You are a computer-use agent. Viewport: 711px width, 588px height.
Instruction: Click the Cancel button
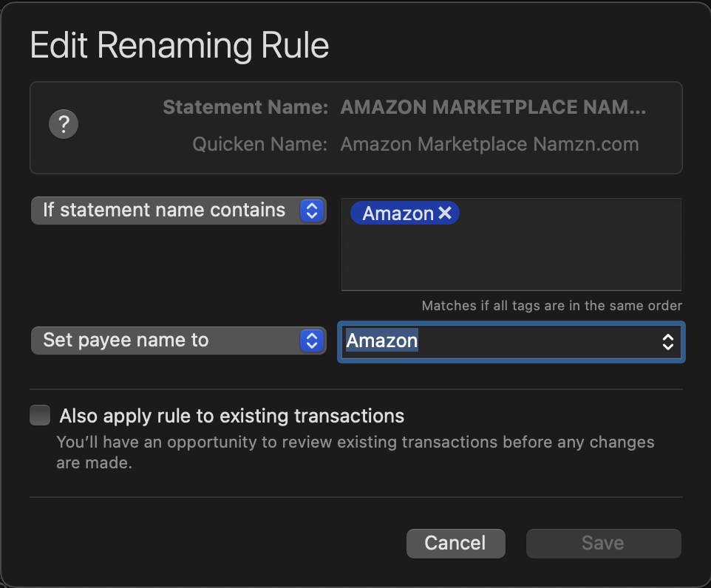456,543
